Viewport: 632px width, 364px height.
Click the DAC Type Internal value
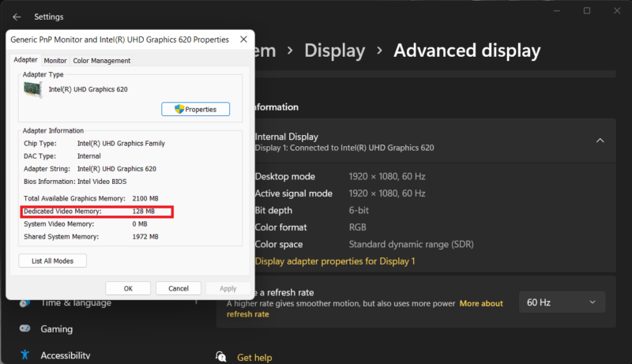pos(89,156)
